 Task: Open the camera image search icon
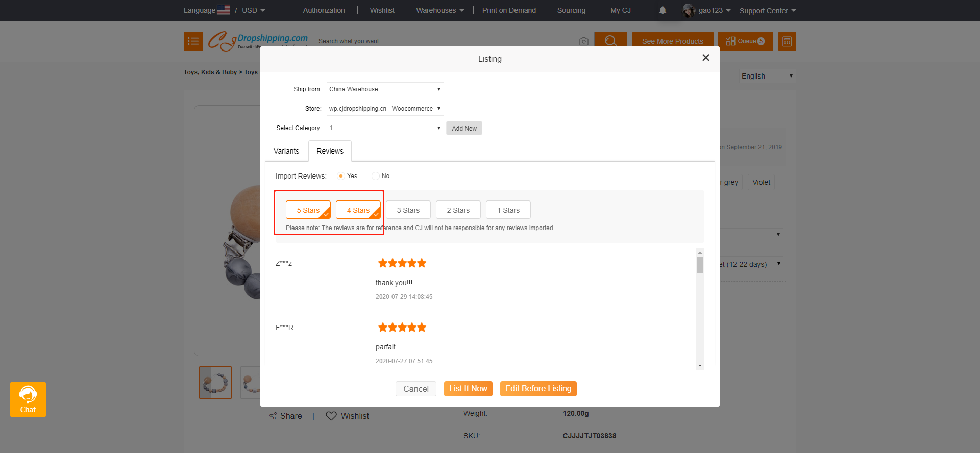pos(584,41)
